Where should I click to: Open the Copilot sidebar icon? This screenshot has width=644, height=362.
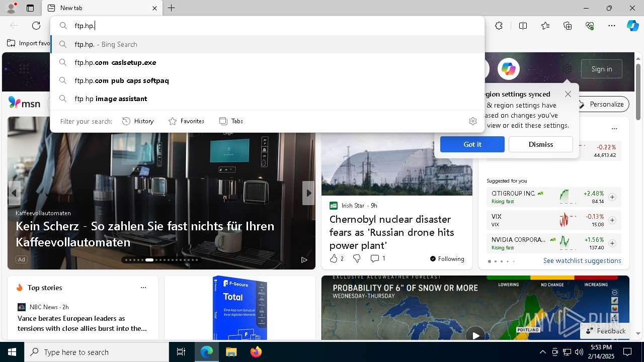(632, 26)
